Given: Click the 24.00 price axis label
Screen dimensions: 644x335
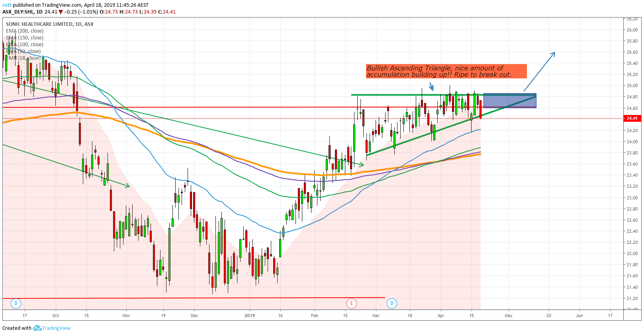Looking at the screenshot, I should tap(632, 142).
